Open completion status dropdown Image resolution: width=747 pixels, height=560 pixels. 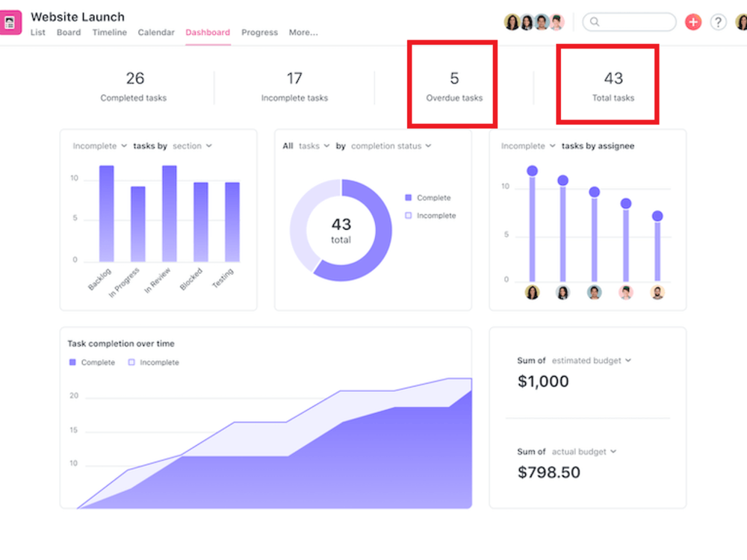(391, 146)
